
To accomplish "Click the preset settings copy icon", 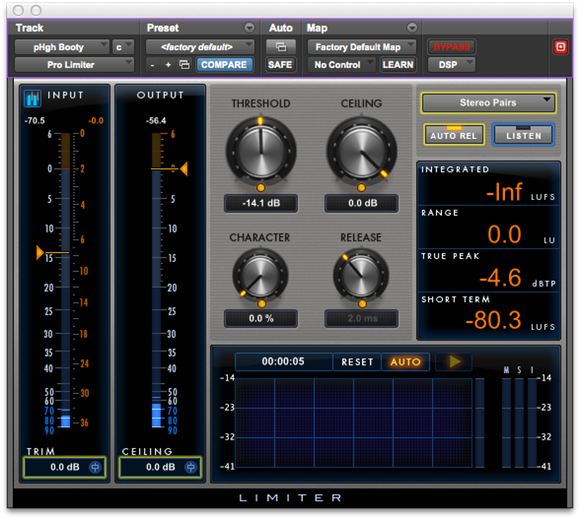I will [184, 65].
